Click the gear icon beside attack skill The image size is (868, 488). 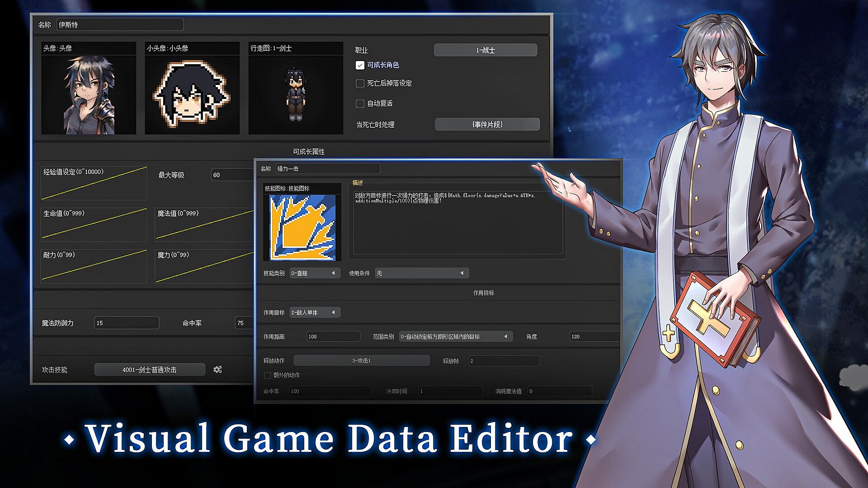[x=217, y=370]
